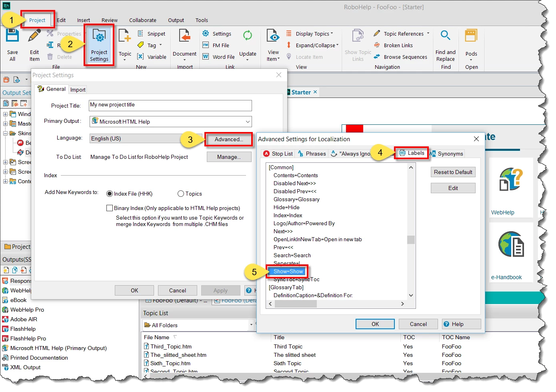Click Find and Replace magnifier icon
The width and height of the screenshot is (556, 392).
click(446, 35)
